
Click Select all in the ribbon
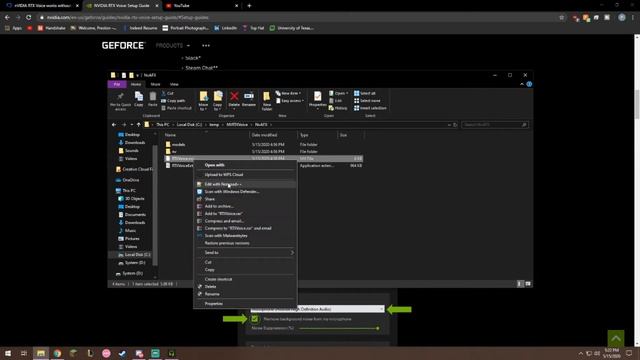[364, 93]
